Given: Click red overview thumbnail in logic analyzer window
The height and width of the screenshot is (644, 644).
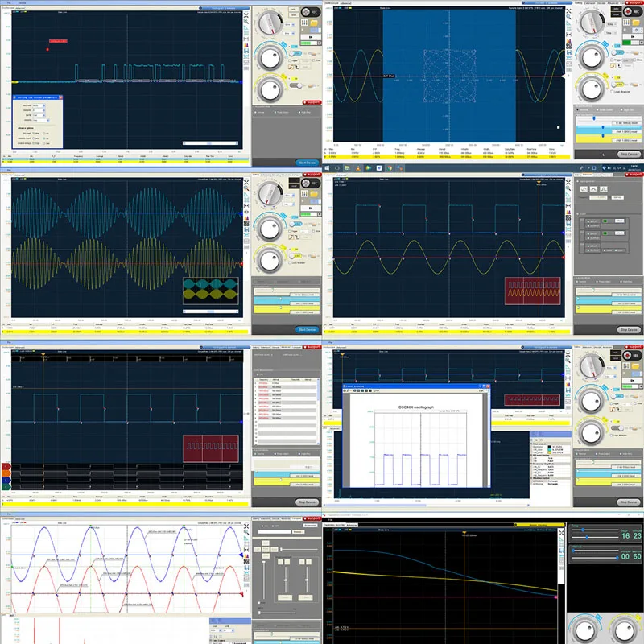Looking at the screenshot, I should [211, 448].
